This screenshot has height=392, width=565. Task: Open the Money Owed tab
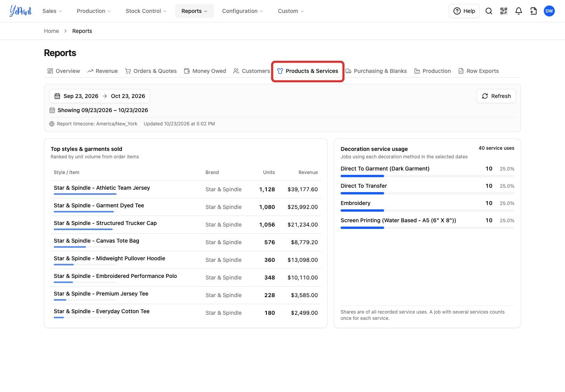pyautogui.click(x=205, y=71)
